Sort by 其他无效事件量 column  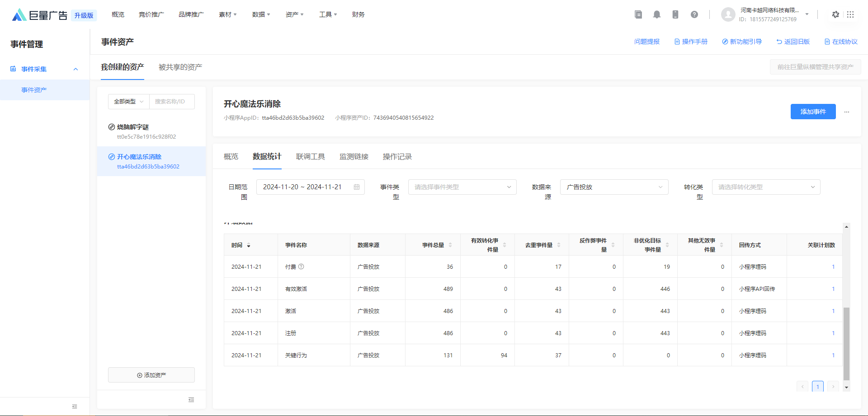[x=722, y=245]
